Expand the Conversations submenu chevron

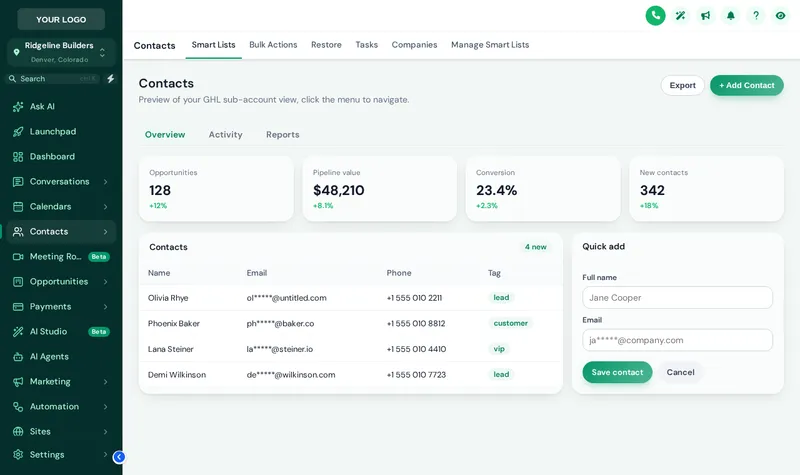pyautogui.click(x=106, y=182)
